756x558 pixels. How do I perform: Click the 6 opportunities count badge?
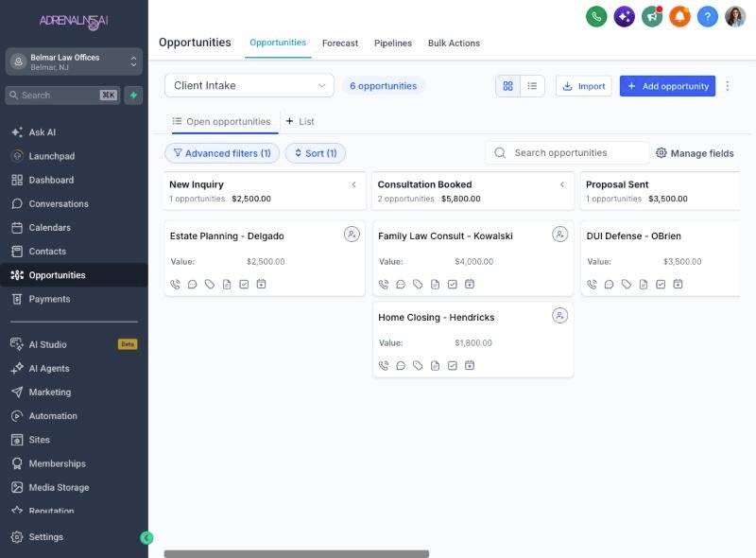pyautogui.click(x=384, y=86)
